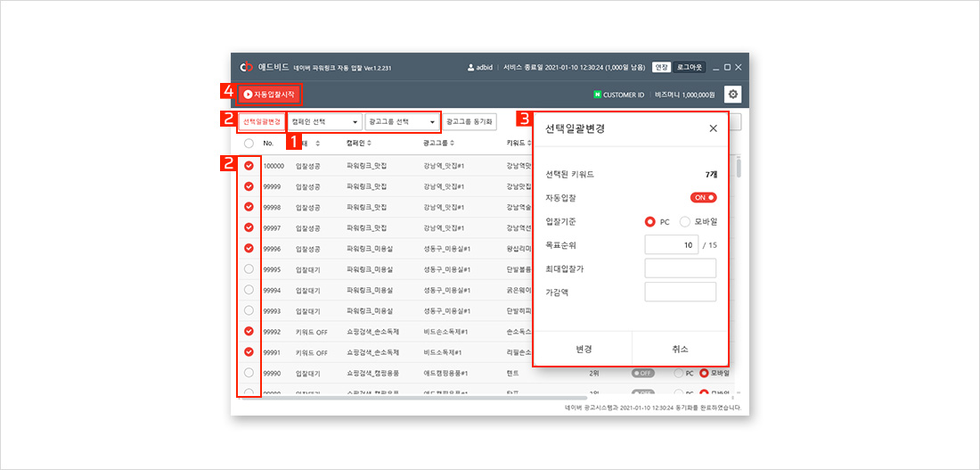Click 강남역_맛집#1 in row 99999
This screenshot has height=470, width=980.
click(444, 186)
